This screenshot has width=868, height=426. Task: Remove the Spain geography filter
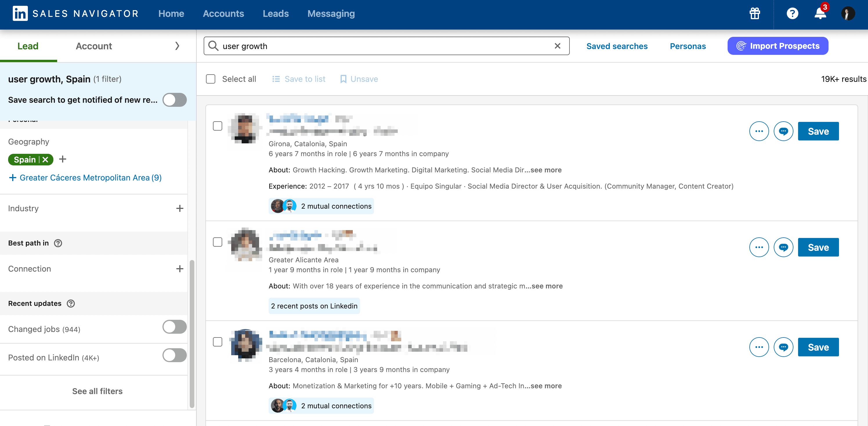(46, 159)
